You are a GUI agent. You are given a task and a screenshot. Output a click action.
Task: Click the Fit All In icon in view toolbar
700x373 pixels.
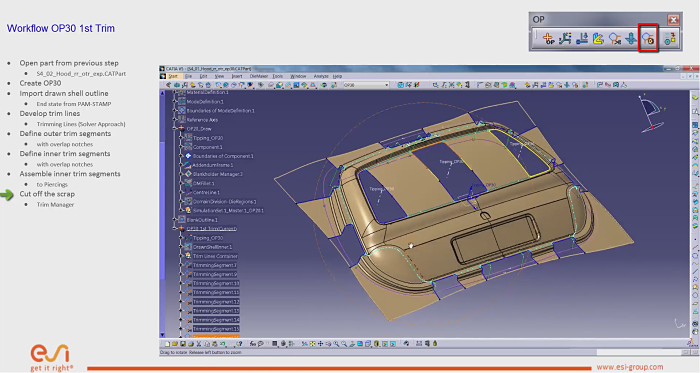click(x=312, y=344)
